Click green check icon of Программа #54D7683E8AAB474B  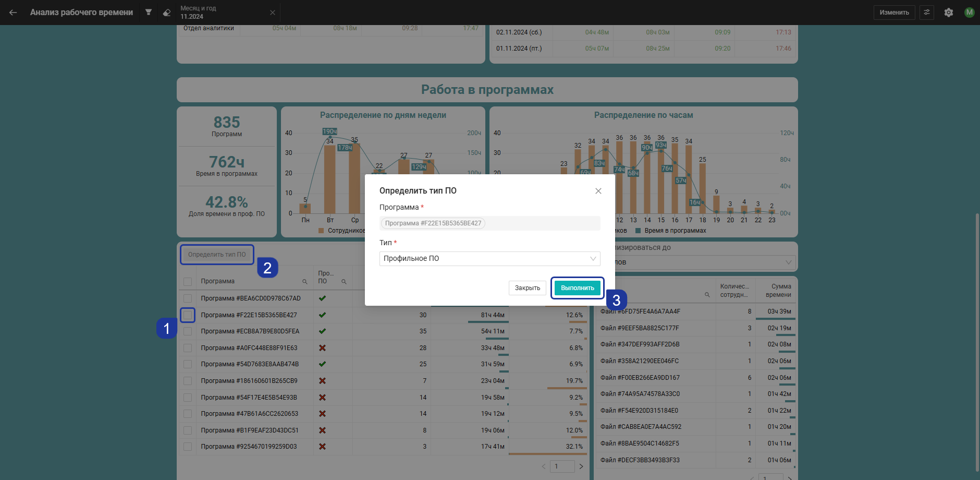[322, 364]
